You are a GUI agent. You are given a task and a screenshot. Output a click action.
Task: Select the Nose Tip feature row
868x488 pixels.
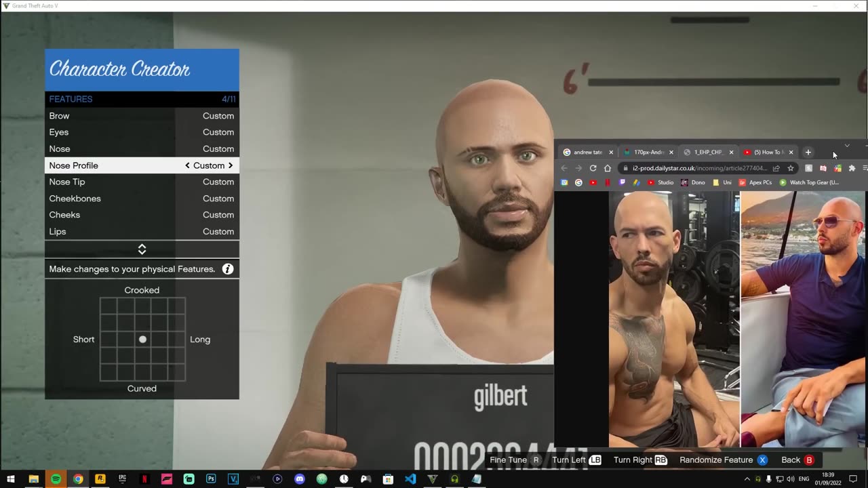point(142,182)
